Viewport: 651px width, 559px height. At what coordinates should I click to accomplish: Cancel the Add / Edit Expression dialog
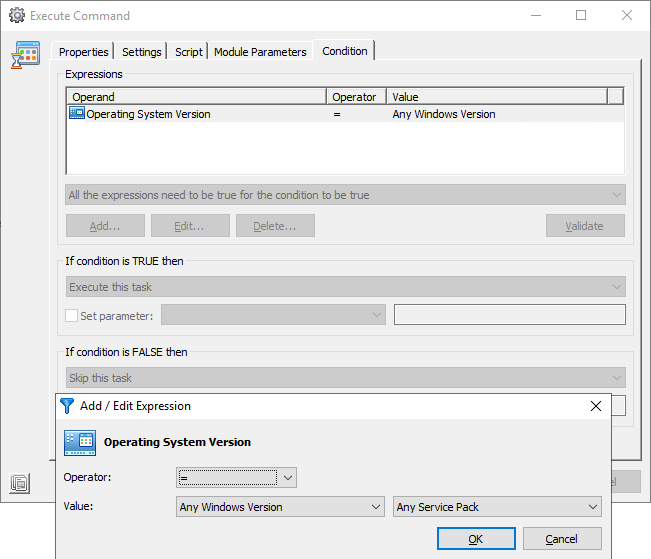562,539
